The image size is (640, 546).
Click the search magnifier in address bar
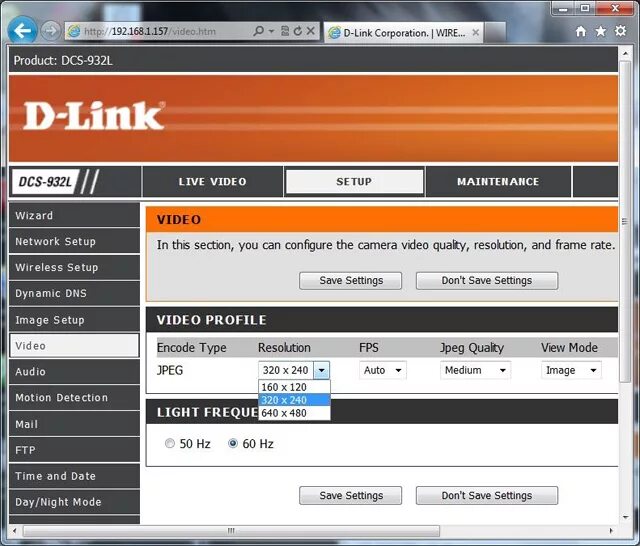coord(258,31)
